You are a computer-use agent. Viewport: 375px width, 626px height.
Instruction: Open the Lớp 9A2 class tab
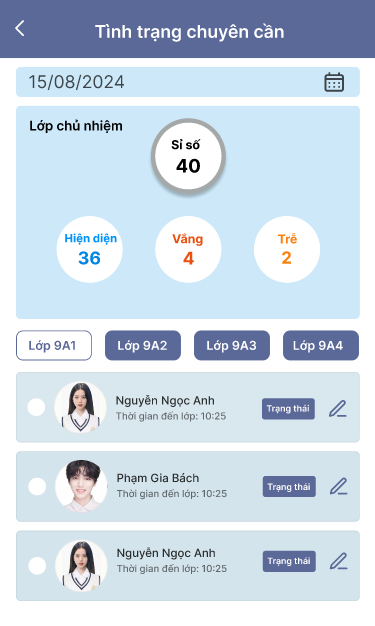(143, 345)
